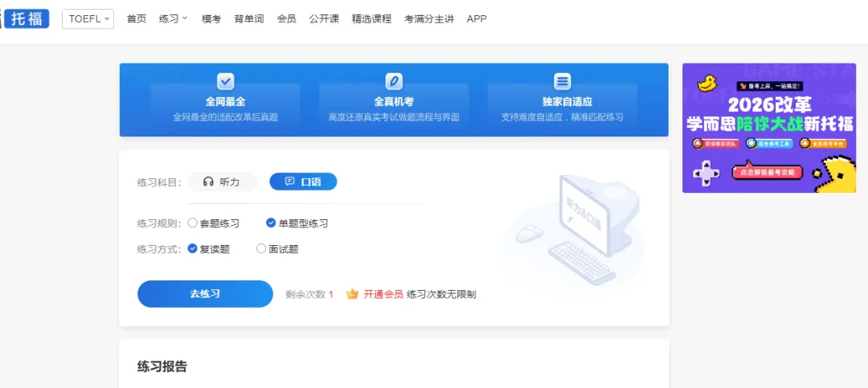Open the 2026改革 advertisement banner
Viewport: 868px width, 388px height.
pos(769,128)
